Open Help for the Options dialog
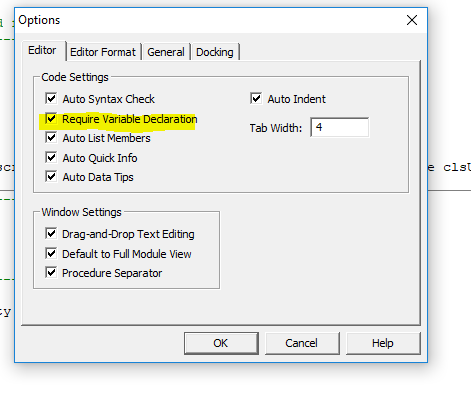 click(383, 343)
